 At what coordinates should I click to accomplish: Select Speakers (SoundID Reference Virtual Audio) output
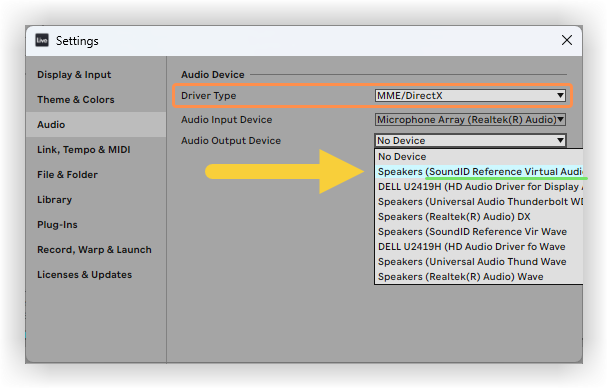tap(479, 171)
